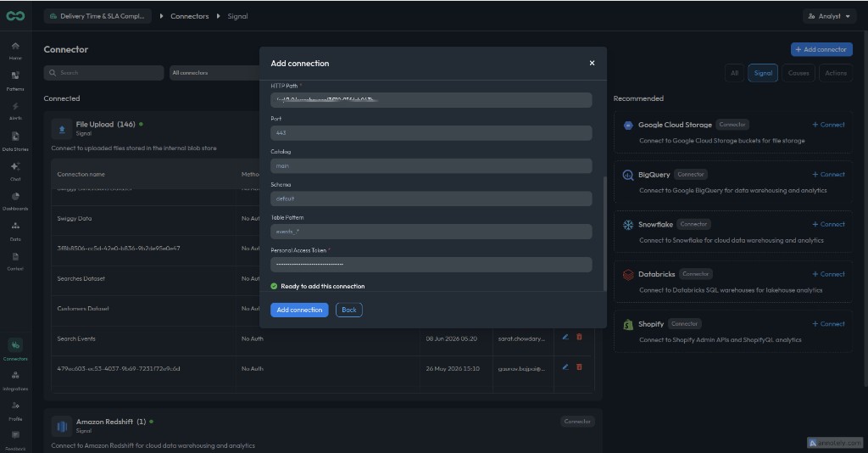Open the All connectors filter dropdown
Screen dimensions: 868x453
[214, 73]
